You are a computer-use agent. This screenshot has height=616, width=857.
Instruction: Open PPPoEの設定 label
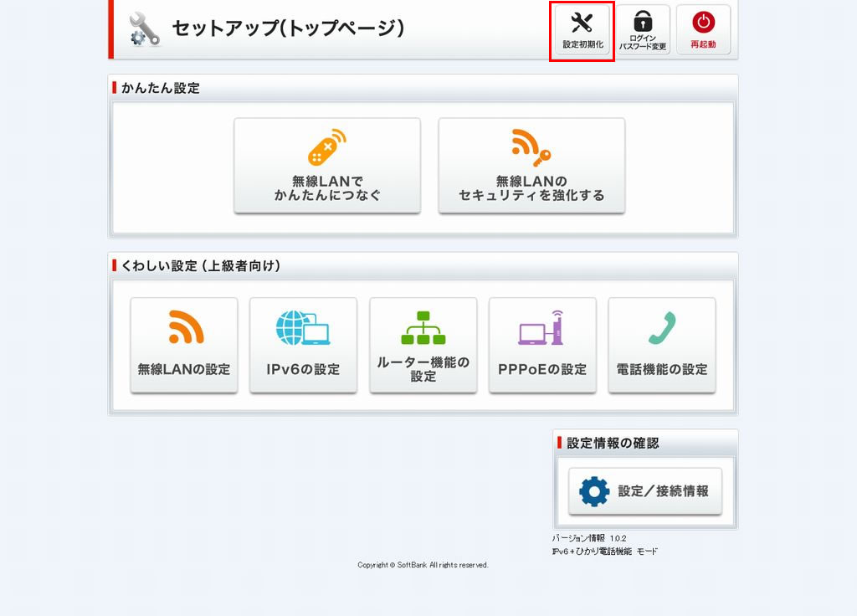(x=542, y=369)
